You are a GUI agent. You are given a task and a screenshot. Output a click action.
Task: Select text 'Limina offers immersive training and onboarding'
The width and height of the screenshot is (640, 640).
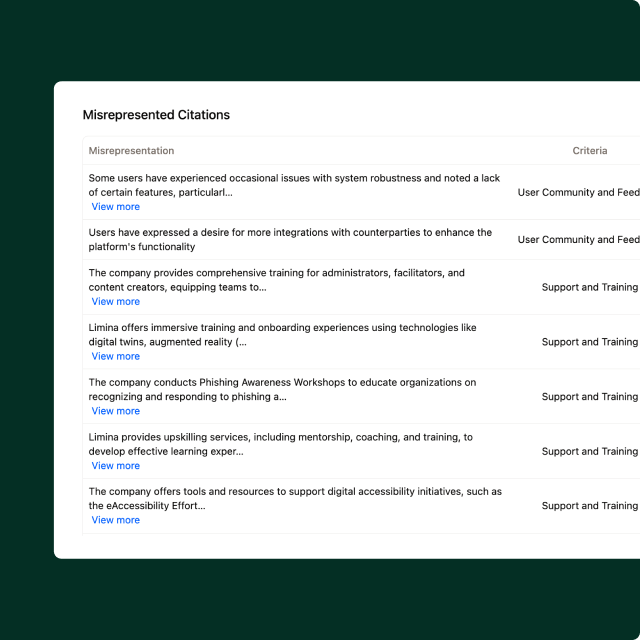[x=202, y=327]
